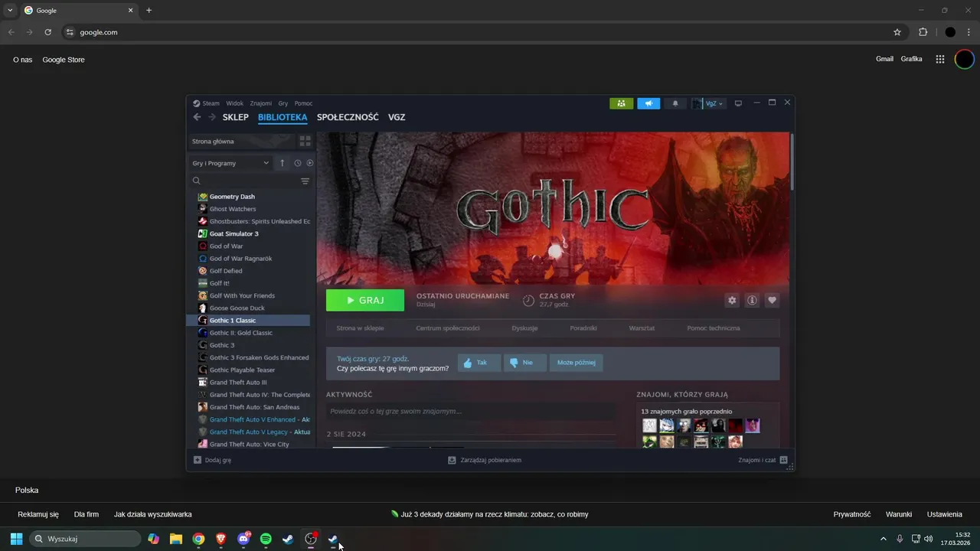980x551 pixels.
Task: Go forward with Steam forward arrow
Action: tap(212, 117)
